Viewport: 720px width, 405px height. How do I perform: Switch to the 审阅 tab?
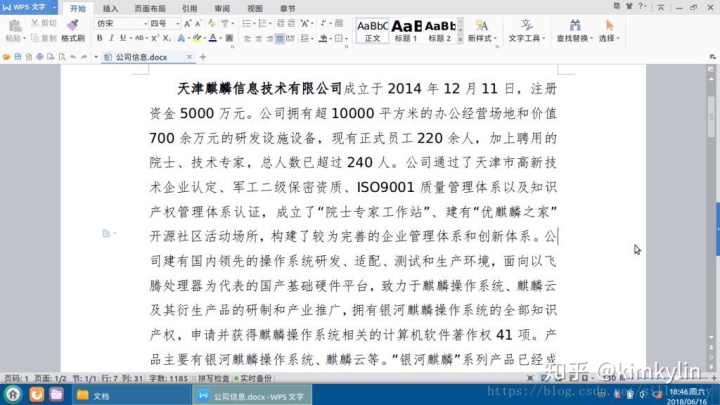pos(222,8)
